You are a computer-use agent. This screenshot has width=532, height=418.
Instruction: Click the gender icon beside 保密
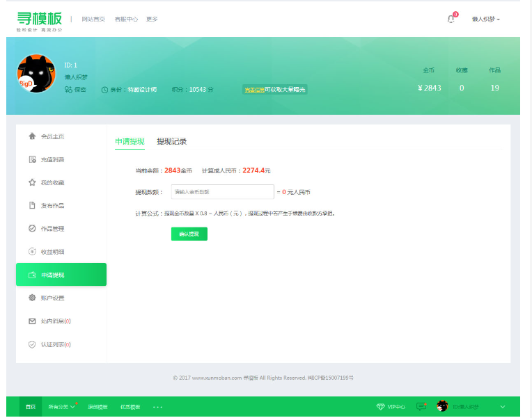point(68,90)
